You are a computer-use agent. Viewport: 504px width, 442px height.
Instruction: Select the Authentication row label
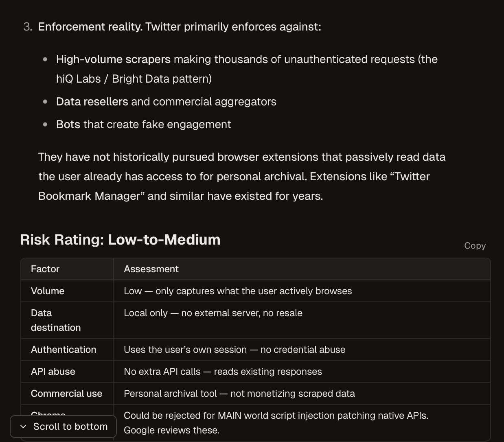point(64,350)
